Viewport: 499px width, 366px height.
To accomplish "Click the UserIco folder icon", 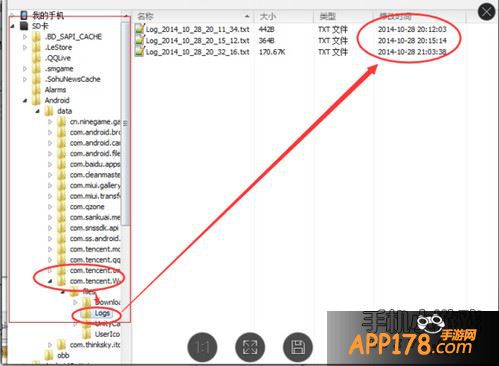I will click(x=87, y=334).
